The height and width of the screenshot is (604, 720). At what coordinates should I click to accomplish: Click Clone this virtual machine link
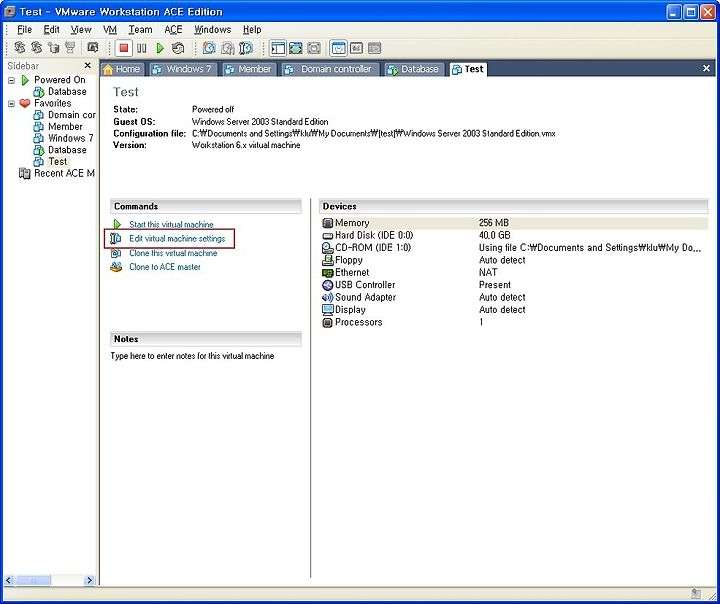tap(173, 253)
